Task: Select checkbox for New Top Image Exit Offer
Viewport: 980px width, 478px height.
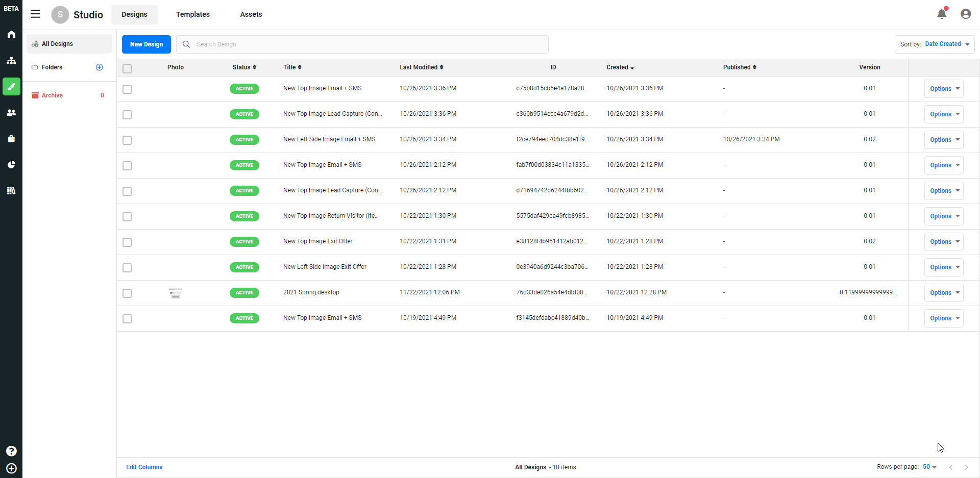Action: click(x=127, y=242)
